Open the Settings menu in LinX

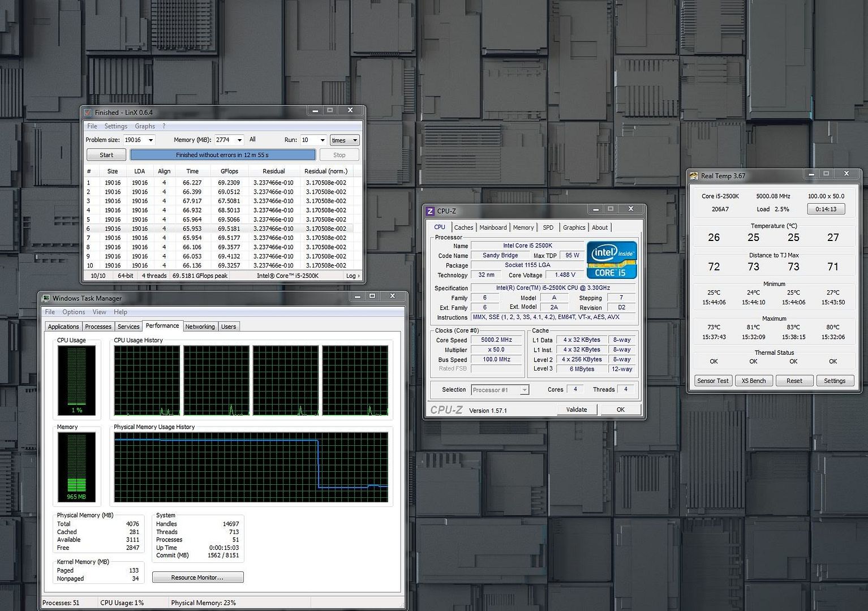pos(116,126)
